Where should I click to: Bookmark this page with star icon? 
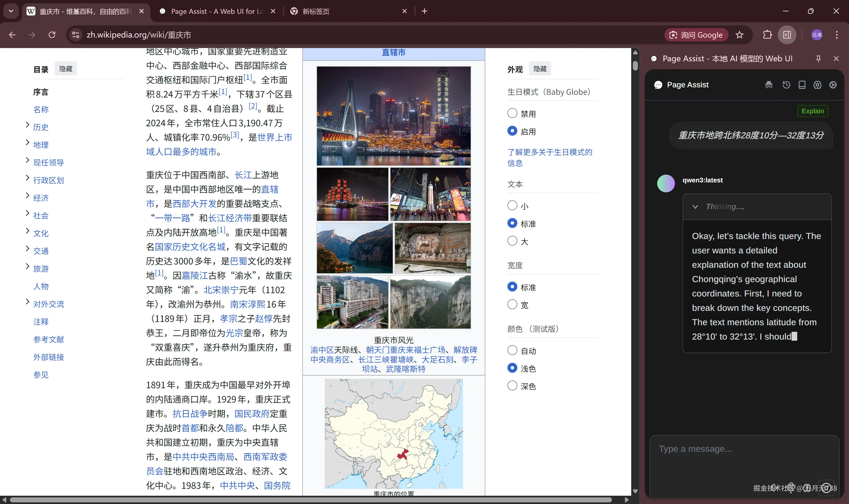(x=739, y=35)
